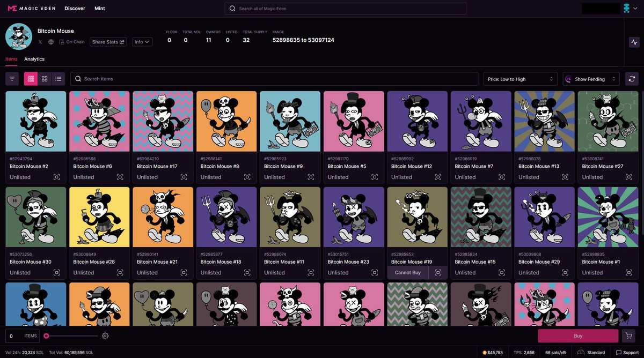Click the sweep items count field

(x=23, y=336)
